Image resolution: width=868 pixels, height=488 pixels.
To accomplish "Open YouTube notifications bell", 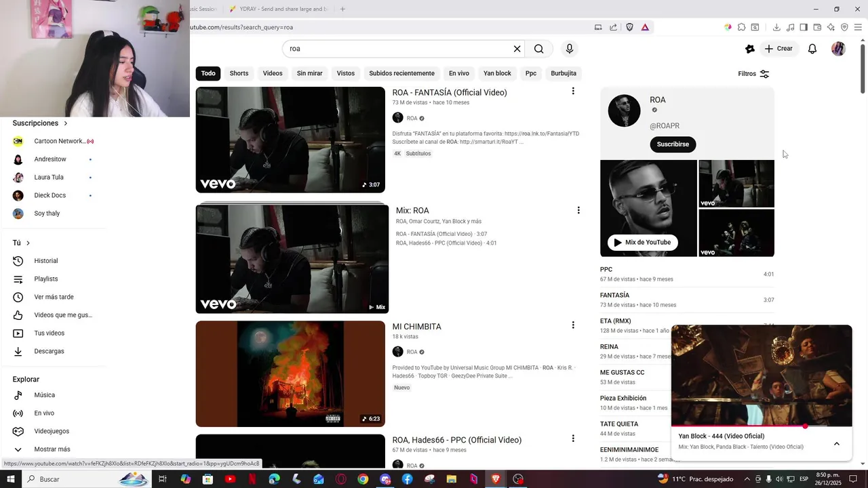I will pyautogui.click(x=812, y=49).
